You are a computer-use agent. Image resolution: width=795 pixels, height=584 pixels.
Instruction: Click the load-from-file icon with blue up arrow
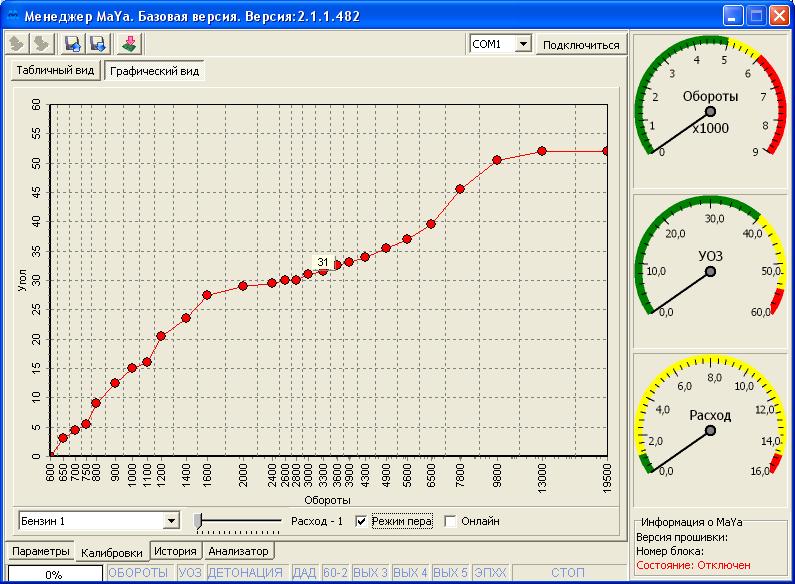click(x=72, y=44)
